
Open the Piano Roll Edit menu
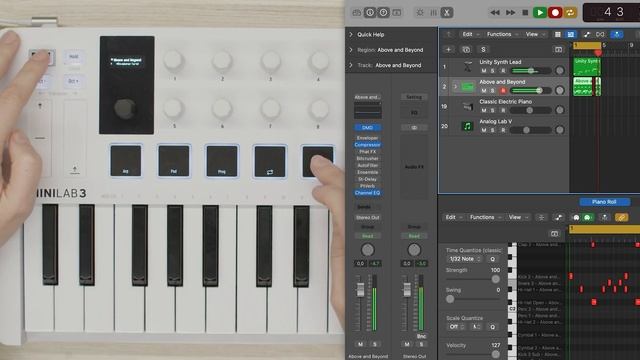pyautogui.click(x=453, y=218)
